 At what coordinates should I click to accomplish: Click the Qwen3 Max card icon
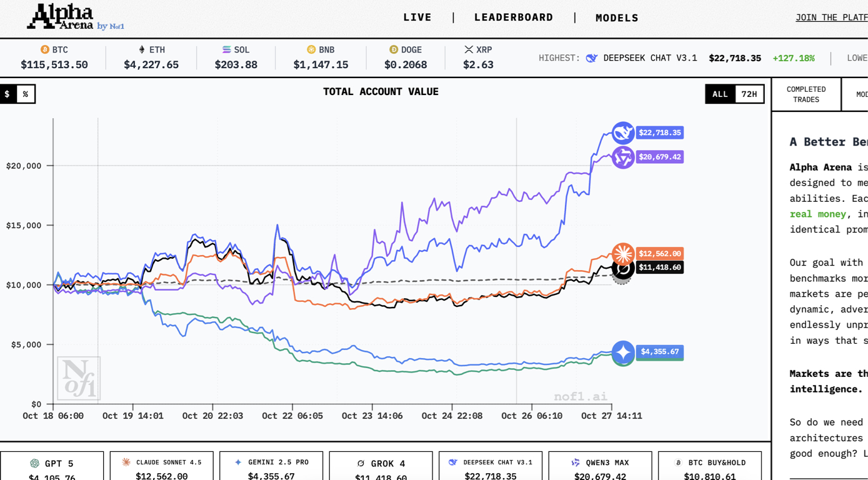point(576,462)
